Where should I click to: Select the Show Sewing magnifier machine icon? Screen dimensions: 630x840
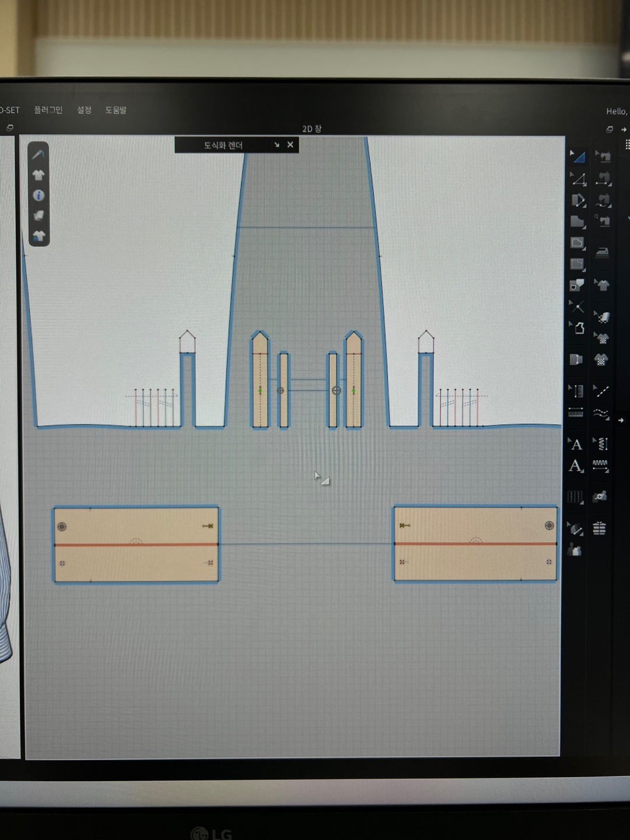pos(602,221)
